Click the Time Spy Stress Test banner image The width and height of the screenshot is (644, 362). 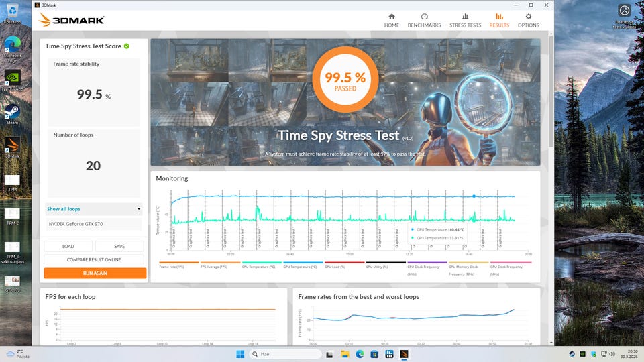tap(345, 102)
